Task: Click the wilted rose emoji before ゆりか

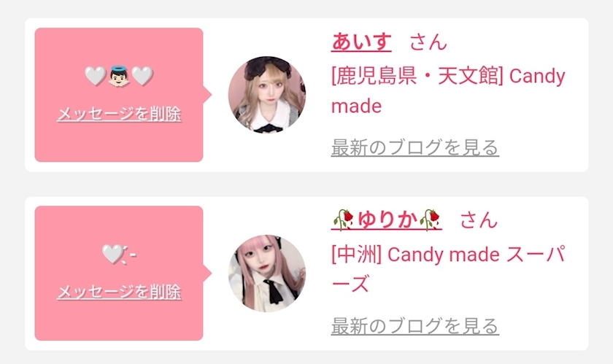Action: click(343, 220)
